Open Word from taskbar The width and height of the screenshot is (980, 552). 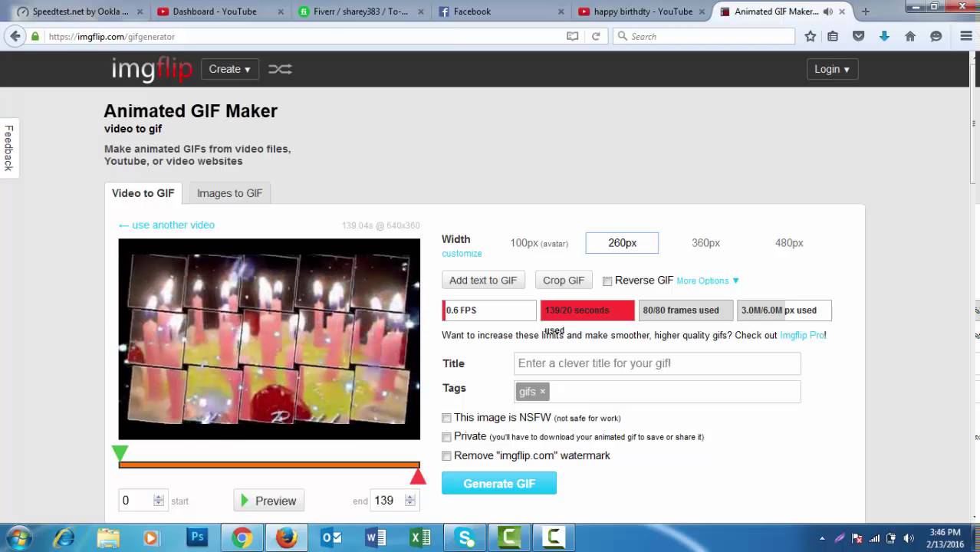(376, 538)
